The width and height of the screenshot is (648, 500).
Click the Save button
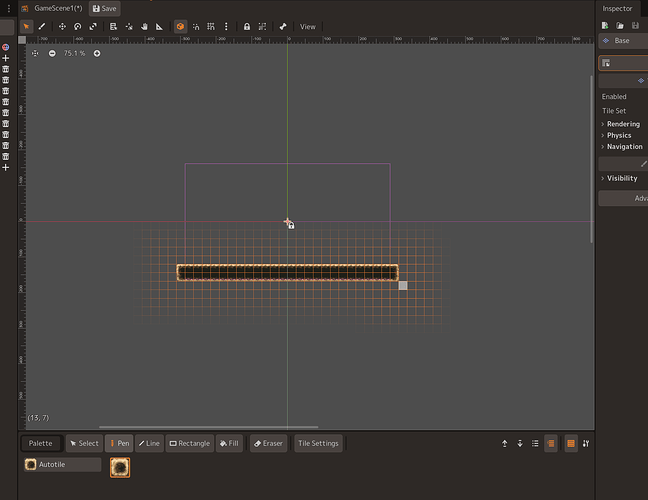(x=105, y=9)
